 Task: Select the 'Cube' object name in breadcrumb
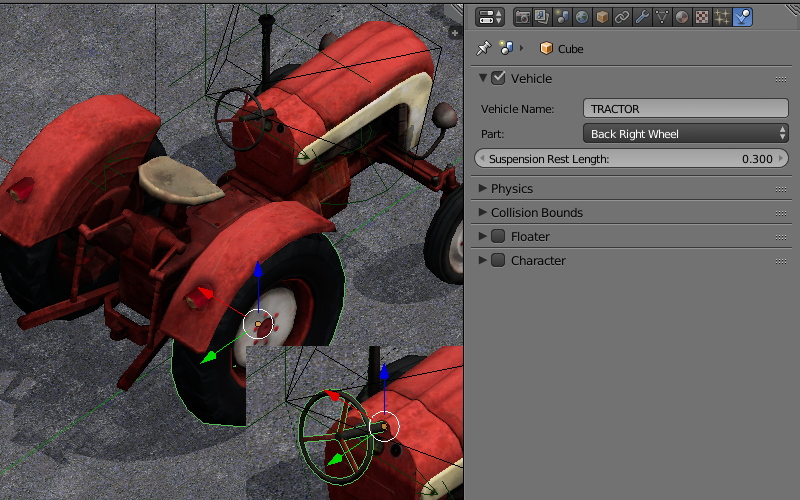tap(570, 49)
